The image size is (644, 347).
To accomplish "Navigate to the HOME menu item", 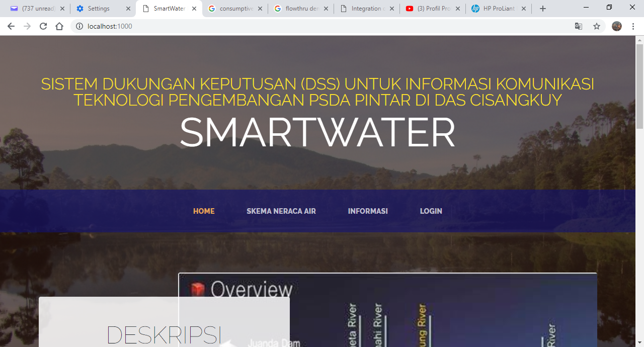I will tap(204, 211).
